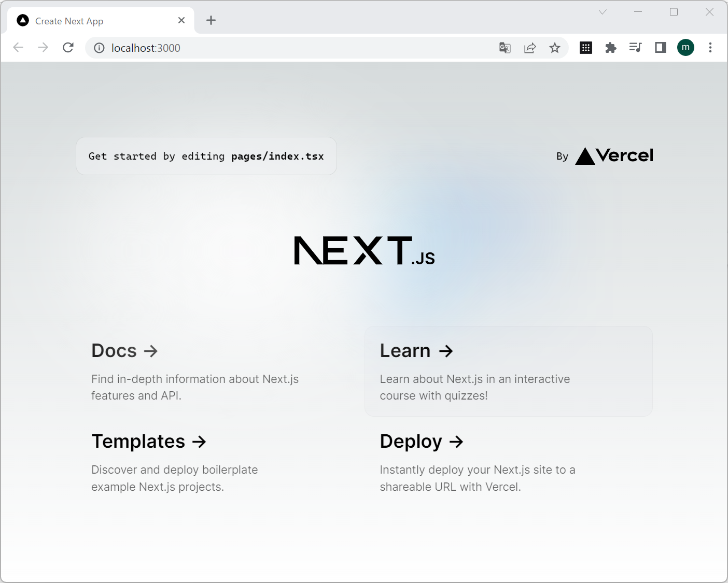Open the Deploy card link
This screenshot has height=583, width=728.
[x=509, y=462]
